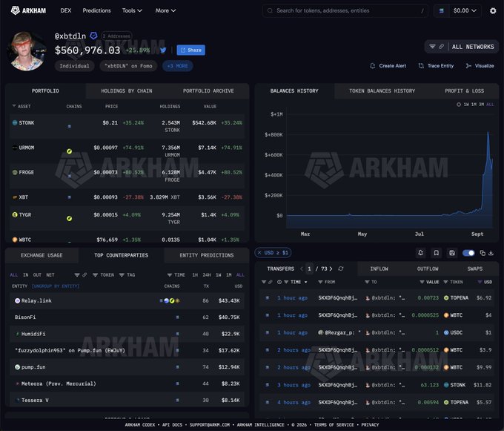
Task: Click the wallet chain icon beside $0.00
Action: tap(441, 10)
